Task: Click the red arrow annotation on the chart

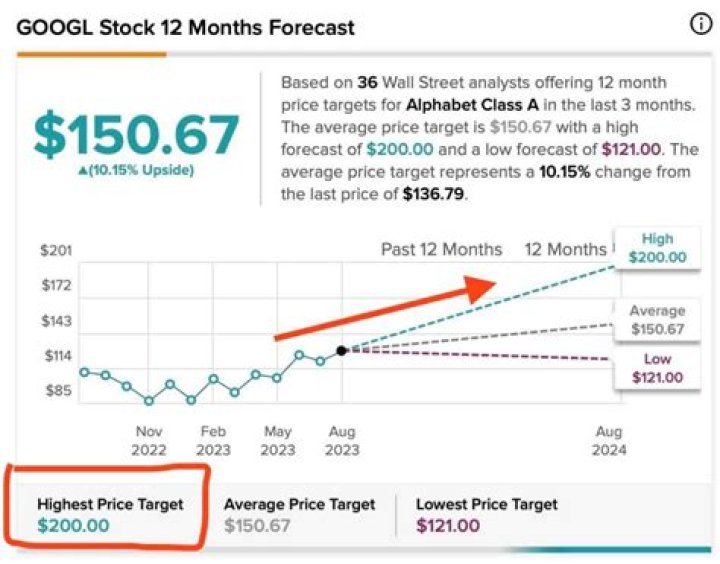Action: [x=385, y=308]
